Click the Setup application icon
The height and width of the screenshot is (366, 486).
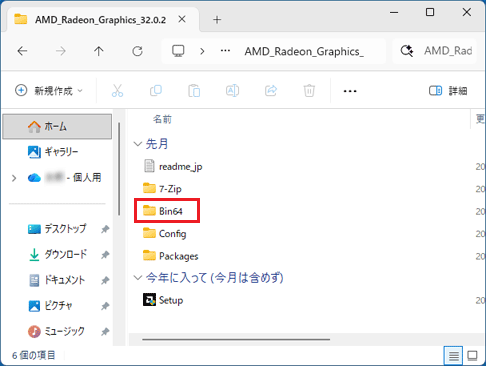point(149,300)
